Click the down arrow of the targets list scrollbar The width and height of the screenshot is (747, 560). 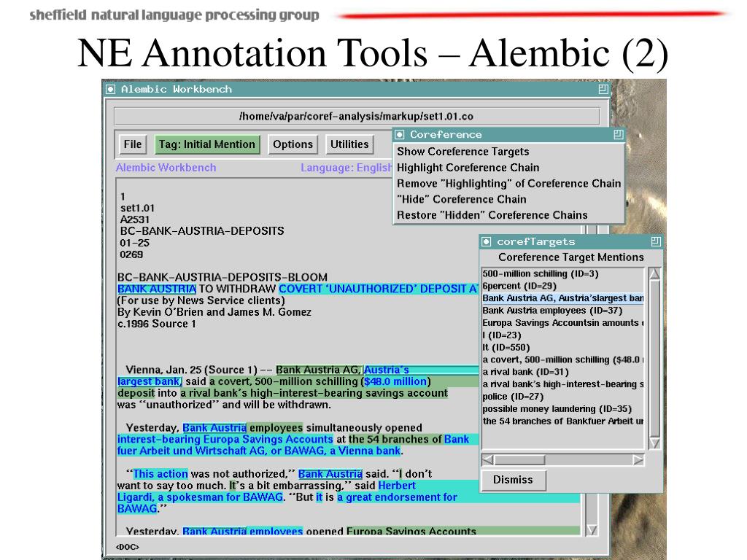(654, 443)
